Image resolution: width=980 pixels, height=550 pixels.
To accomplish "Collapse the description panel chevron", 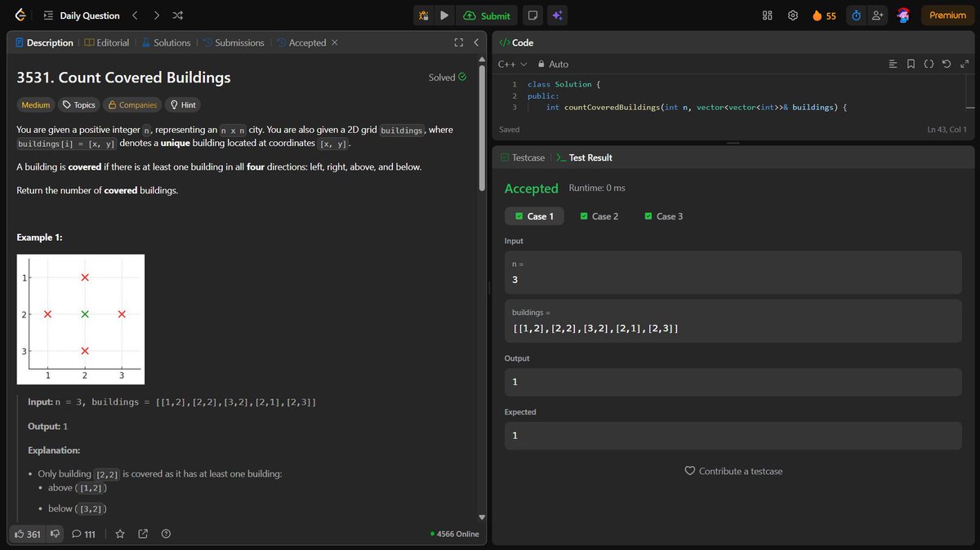I will point(475,42).
